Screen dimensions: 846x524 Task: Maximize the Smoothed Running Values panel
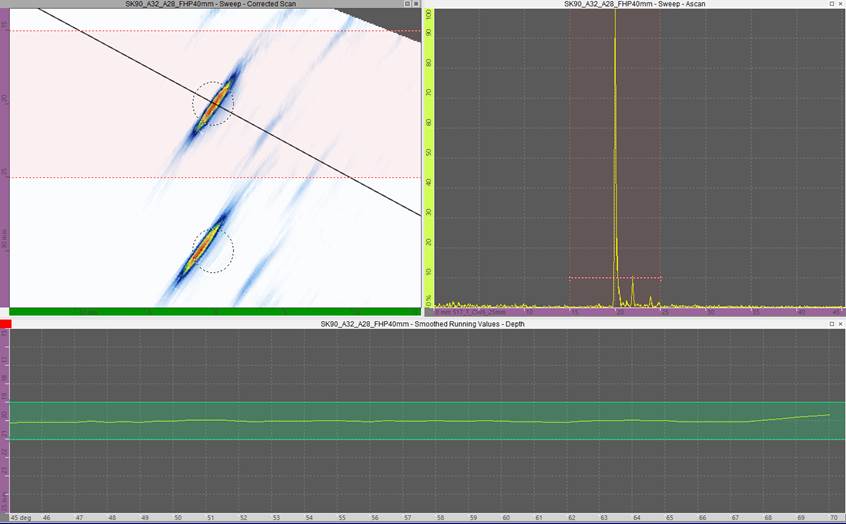(832, 324)
